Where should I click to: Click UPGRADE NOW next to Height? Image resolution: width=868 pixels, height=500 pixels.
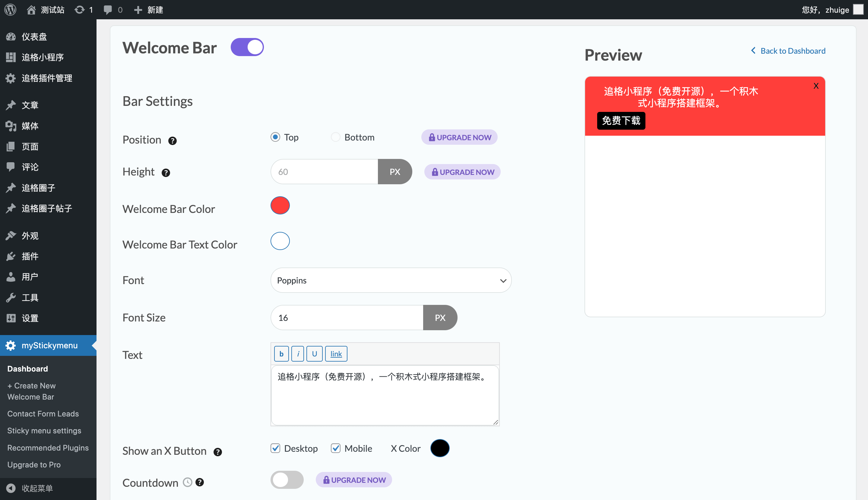pos(462,172)
